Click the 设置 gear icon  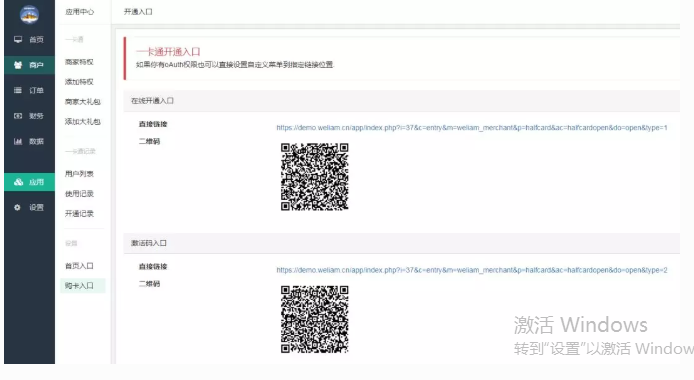tap(17, 207)
